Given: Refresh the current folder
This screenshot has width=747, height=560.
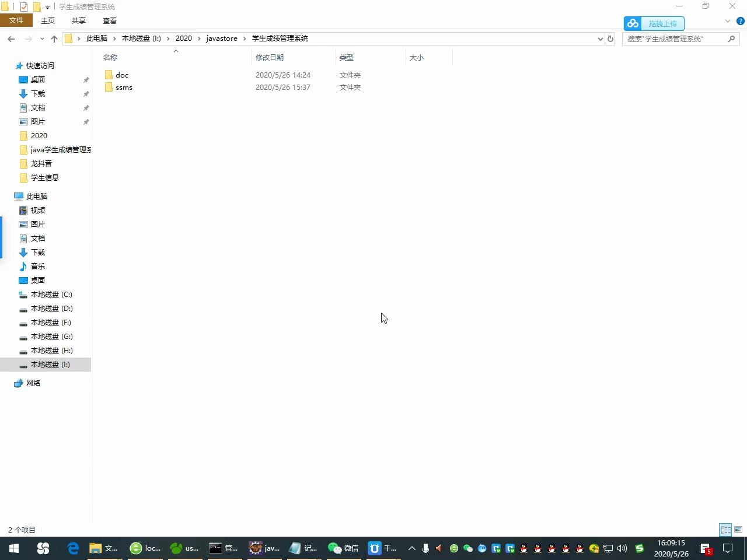Looking at the screenshot, I should click(x=610, y=38).
